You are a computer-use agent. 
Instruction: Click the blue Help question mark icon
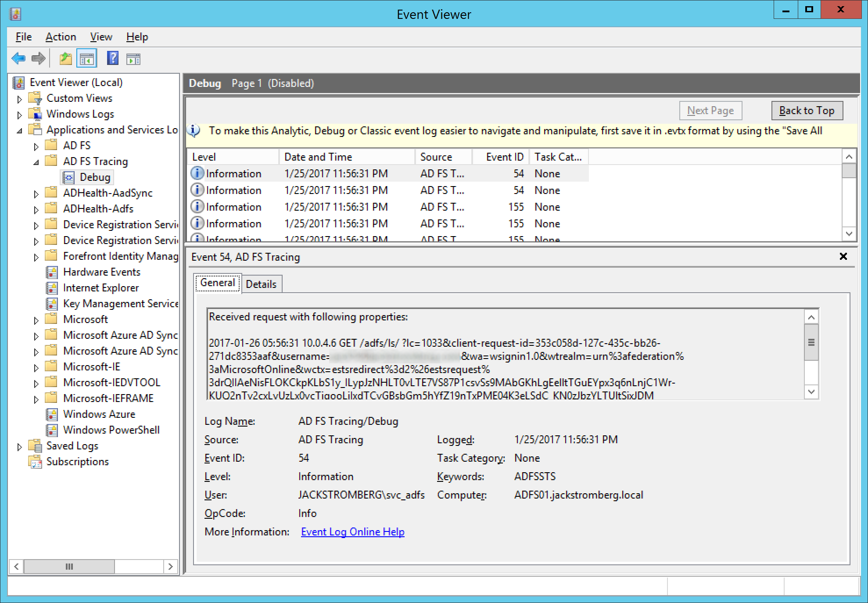click(x=113, y=58)
